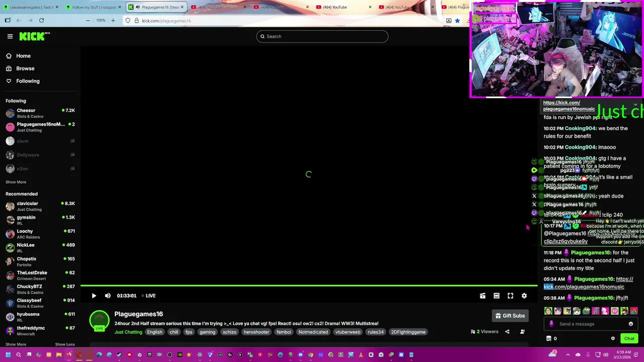Select the fps tag
The image size is (644, 362).
tap(189, 332)
